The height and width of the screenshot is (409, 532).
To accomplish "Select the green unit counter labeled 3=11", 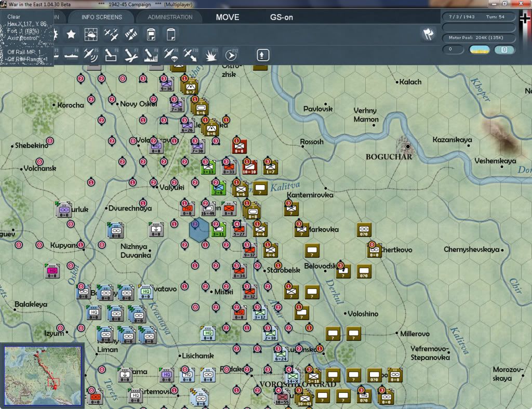I will (219, 230).
